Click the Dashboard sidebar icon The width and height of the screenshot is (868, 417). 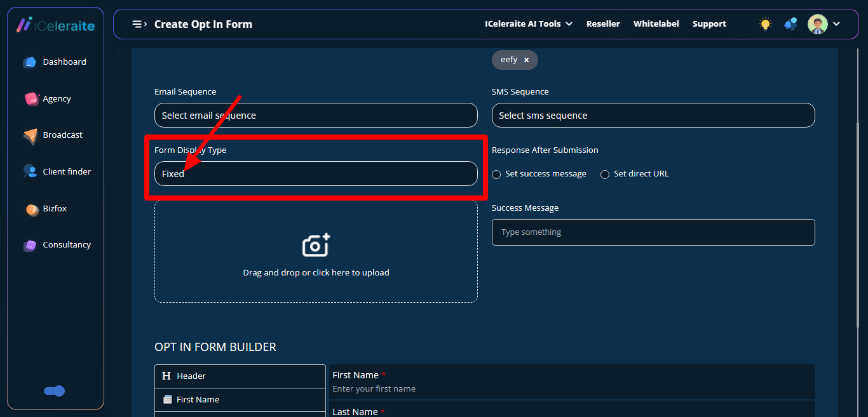[30, 62]
